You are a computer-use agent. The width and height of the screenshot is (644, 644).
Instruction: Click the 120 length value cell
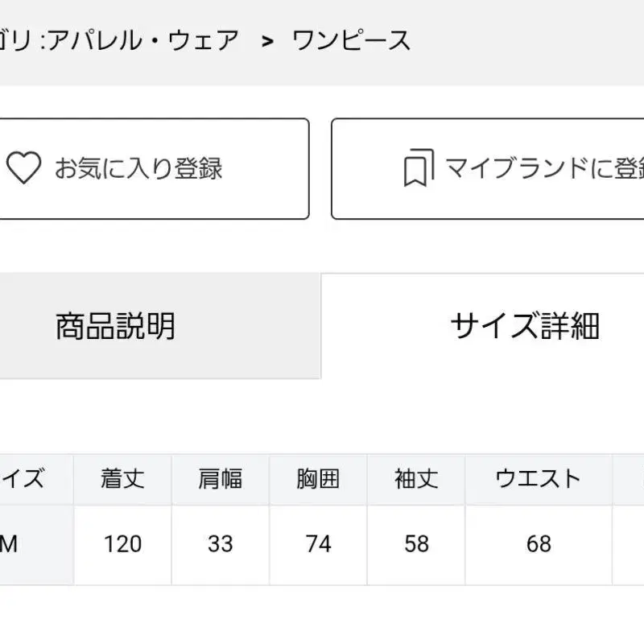click(x=122, y=544)
